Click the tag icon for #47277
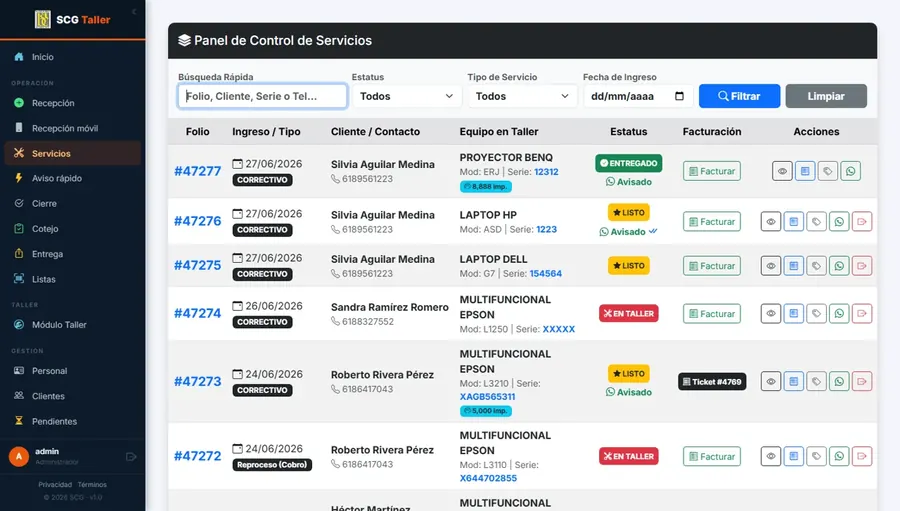This screenshot has width=900, height=511. [828, 171]
